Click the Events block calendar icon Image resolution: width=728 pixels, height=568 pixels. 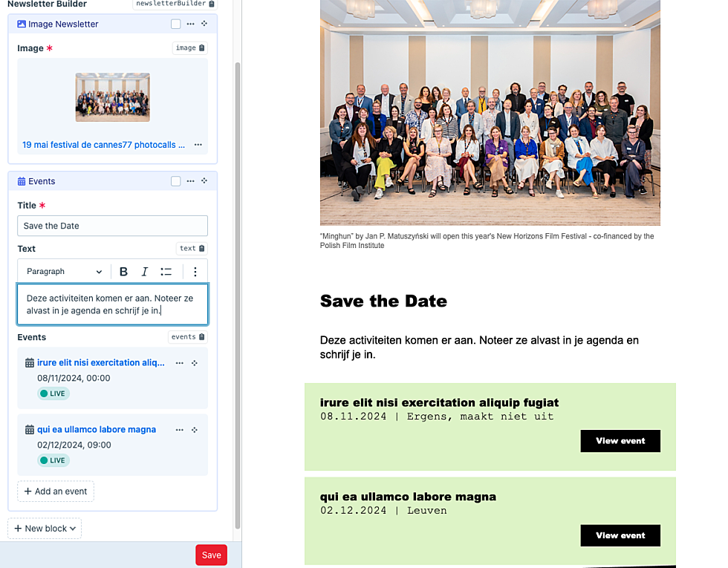(x=22, y=181)
